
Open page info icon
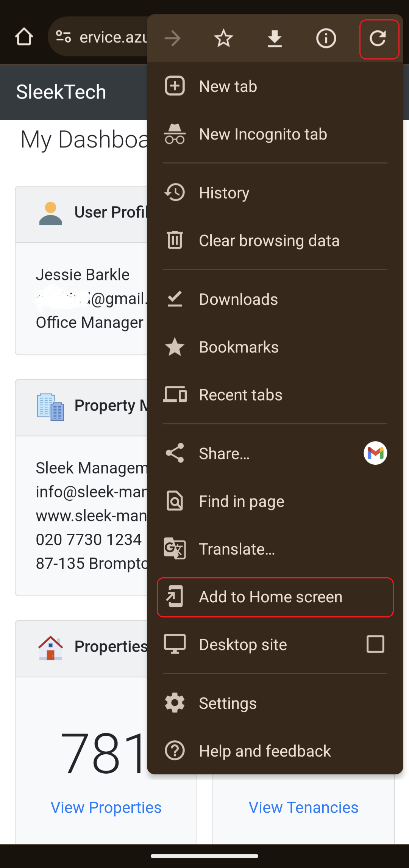tap(326, 38)
